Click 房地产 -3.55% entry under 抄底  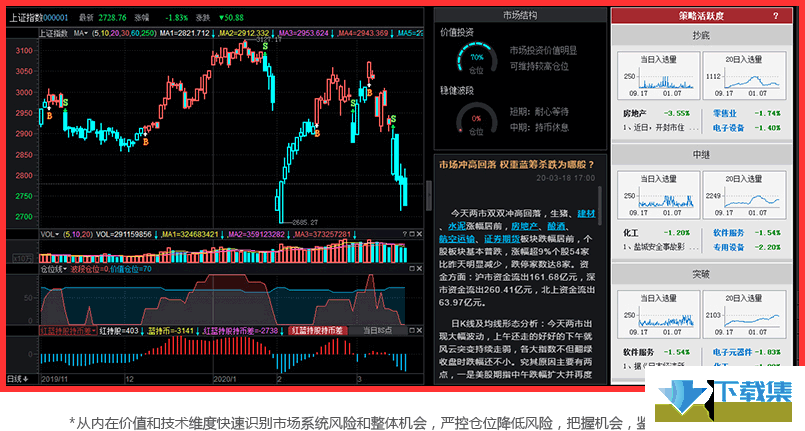coord(657,113)
